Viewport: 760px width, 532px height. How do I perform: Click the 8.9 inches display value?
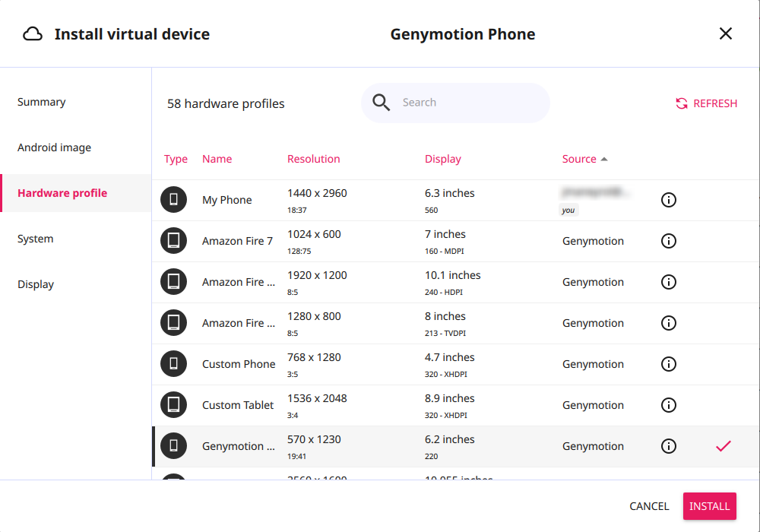tap(450, 398)
